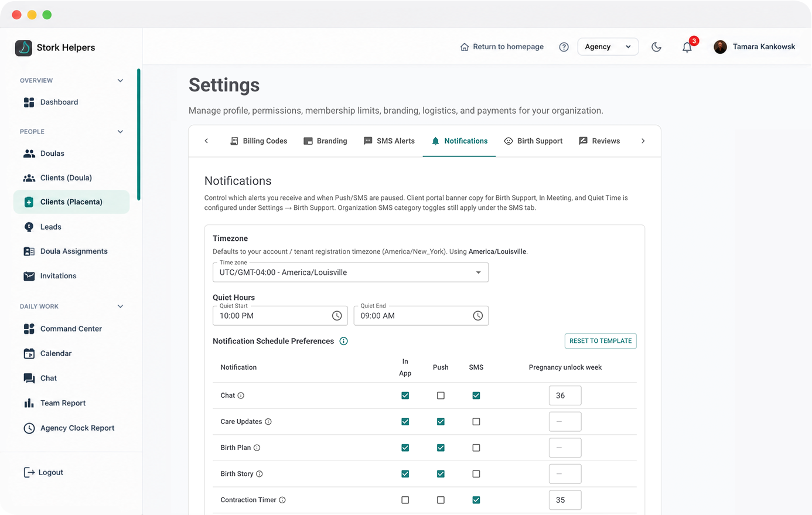Click info icon beside Notification Schedule Preferences
Screen dimensions: 812x515
pyautogui.click(x=344, y=341)
